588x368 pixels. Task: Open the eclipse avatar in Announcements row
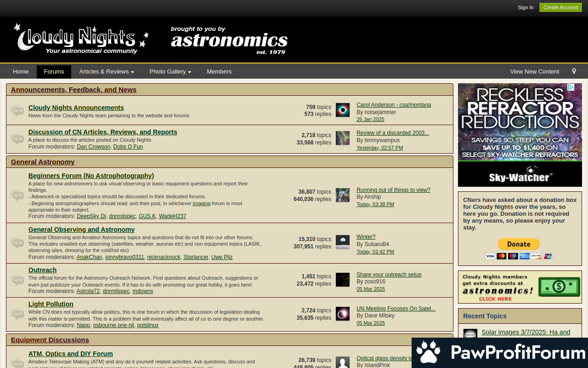343,110
